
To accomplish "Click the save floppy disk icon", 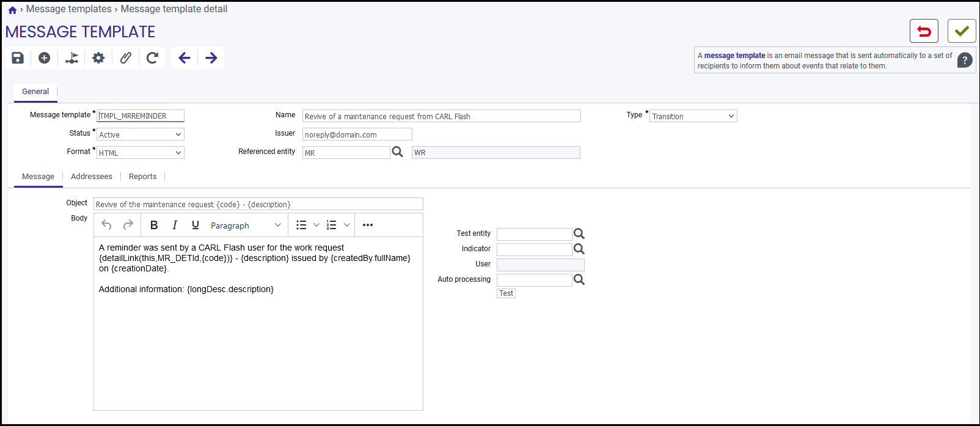I will coord(18,58).
